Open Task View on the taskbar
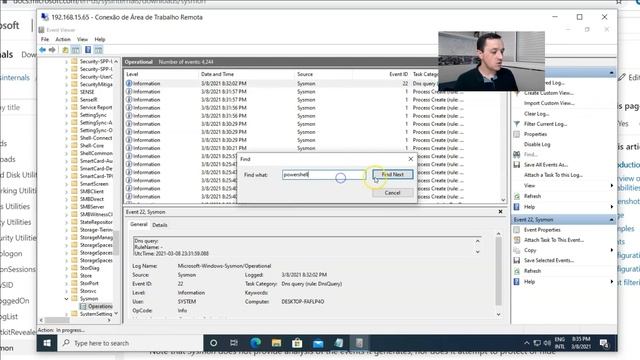The width and height of the screenshot is (640, 360). pyautogui.click(x=234, y=343)
